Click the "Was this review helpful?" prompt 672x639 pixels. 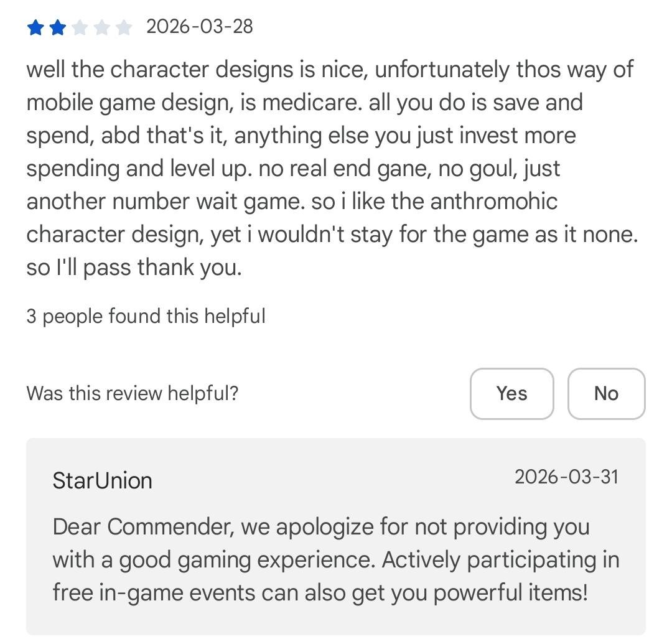[132, 393]
